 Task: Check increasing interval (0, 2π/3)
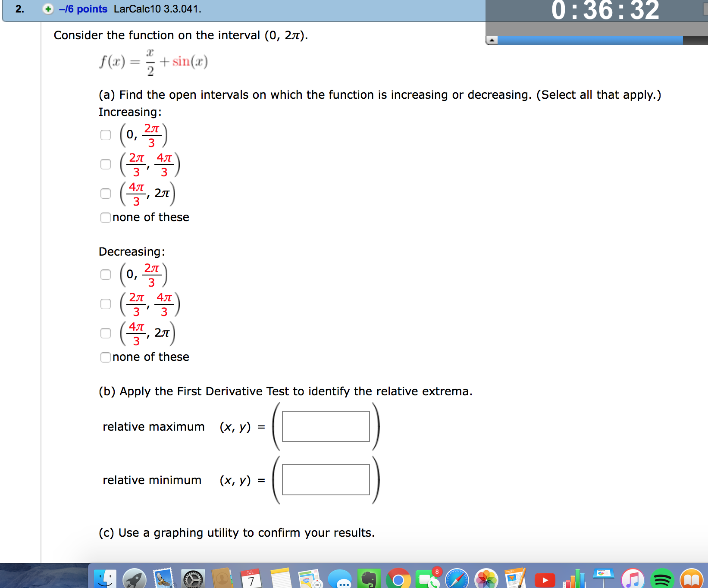pyautogui.click(x=105, y=135)
